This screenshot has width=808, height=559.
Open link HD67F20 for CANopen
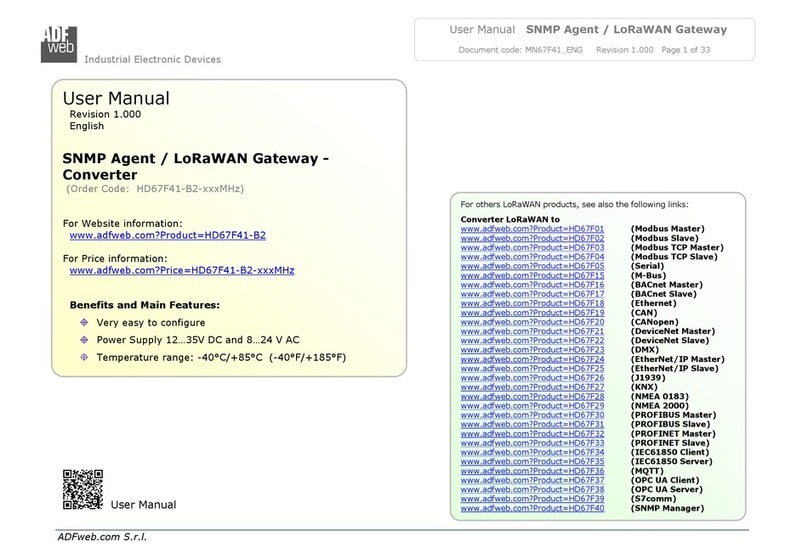pyautogui.click(x=532, y=321)
